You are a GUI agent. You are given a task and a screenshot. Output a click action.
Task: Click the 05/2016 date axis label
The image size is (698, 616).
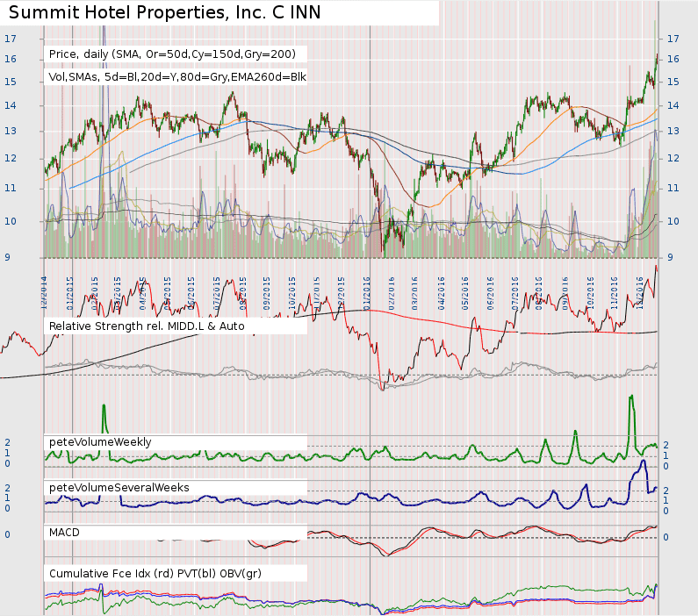(x=465, y=293)
